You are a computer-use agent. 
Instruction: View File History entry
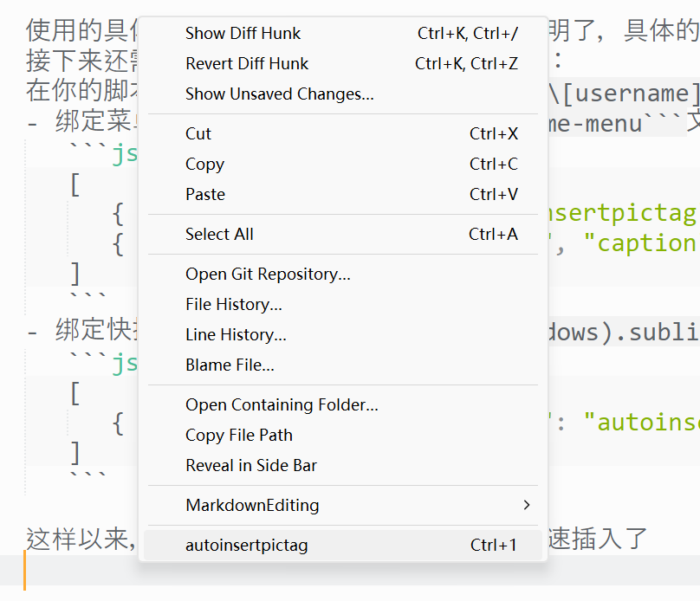click(233, 305)
